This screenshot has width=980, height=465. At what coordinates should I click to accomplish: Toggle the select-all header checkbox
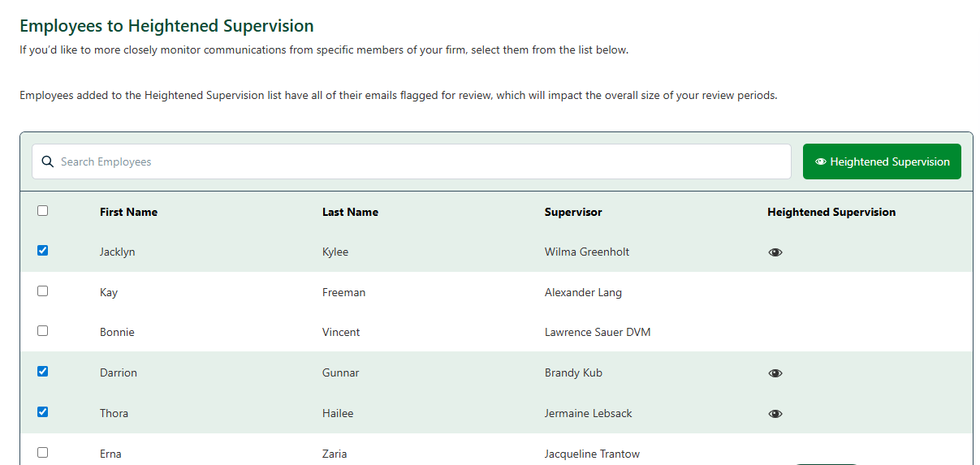tap(43, 211)
